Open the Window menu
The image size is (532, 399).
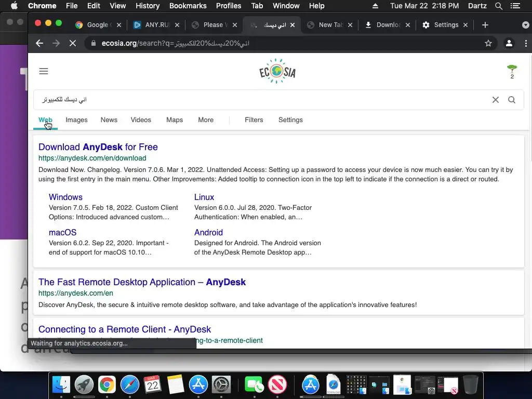coord(286,6)
